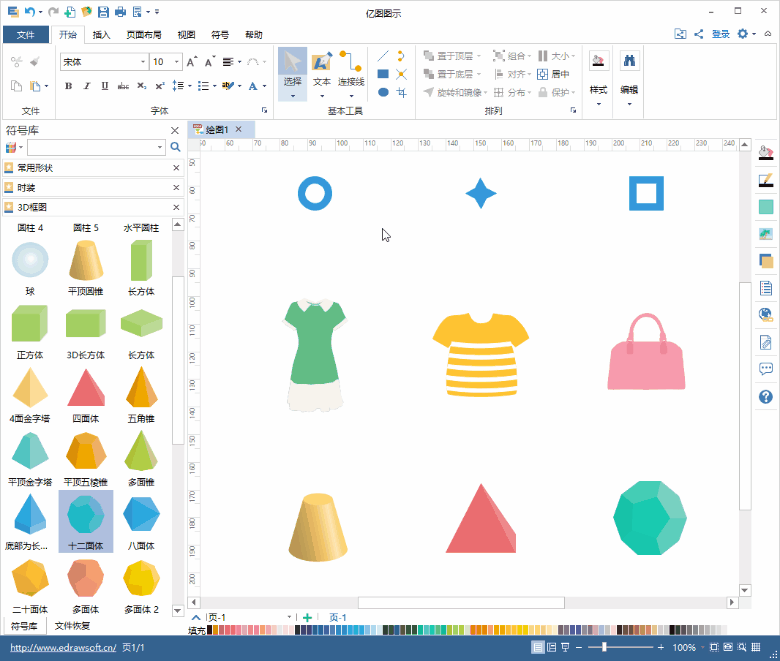Toggle italic formatting
780x661 pixels.
point(87,86)
